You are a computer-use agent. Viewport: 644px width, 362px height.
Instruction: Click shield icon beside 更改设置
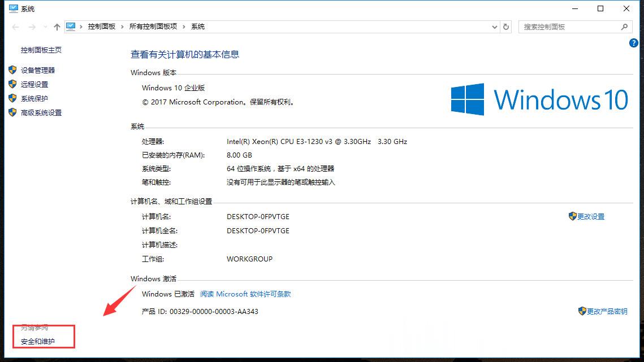(x=573, y=216)
